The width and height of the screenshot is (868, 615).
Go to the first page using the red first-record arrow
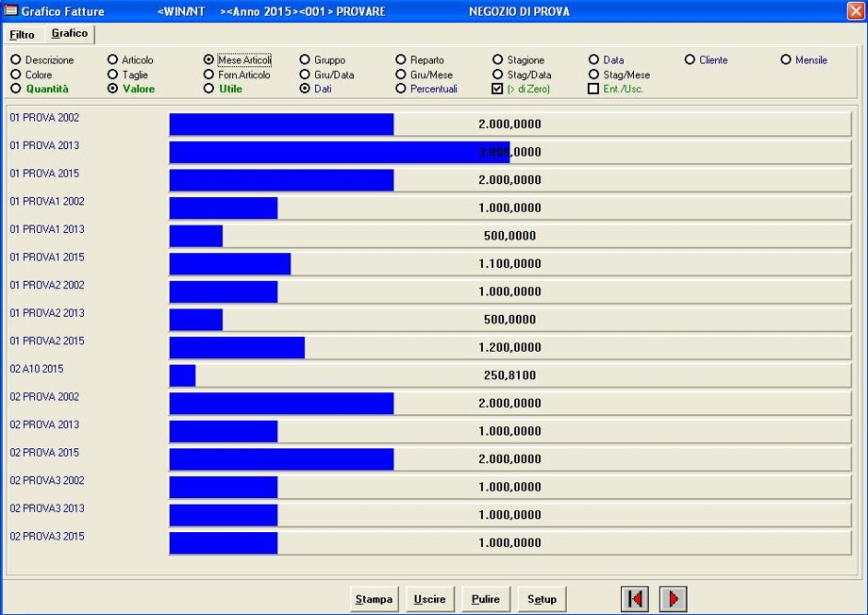635,599
